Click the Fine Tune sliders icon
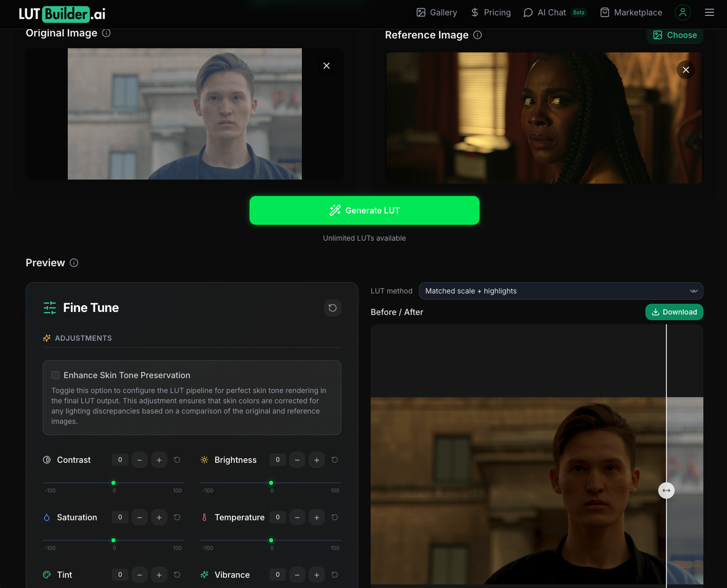The width and height of the screenshot is (727, 588). pyautogui.click(x=50, y=308)
